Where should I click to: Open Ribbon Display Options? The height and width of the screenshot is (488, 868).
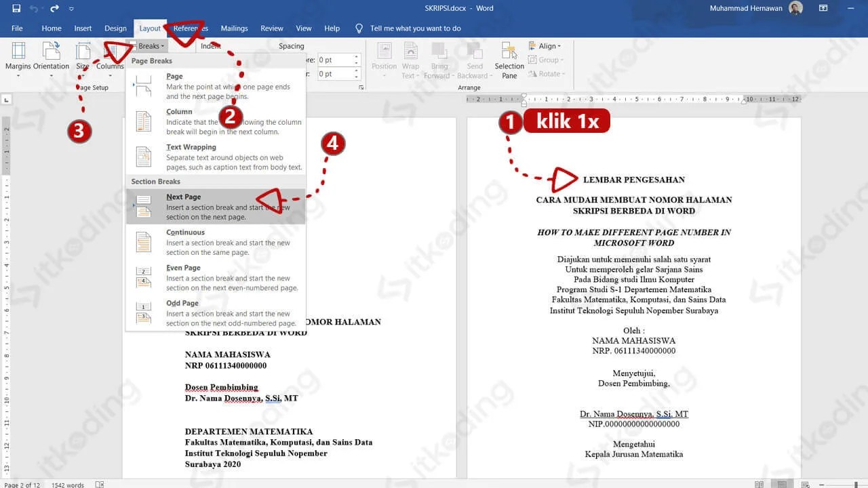pos(823,9)
